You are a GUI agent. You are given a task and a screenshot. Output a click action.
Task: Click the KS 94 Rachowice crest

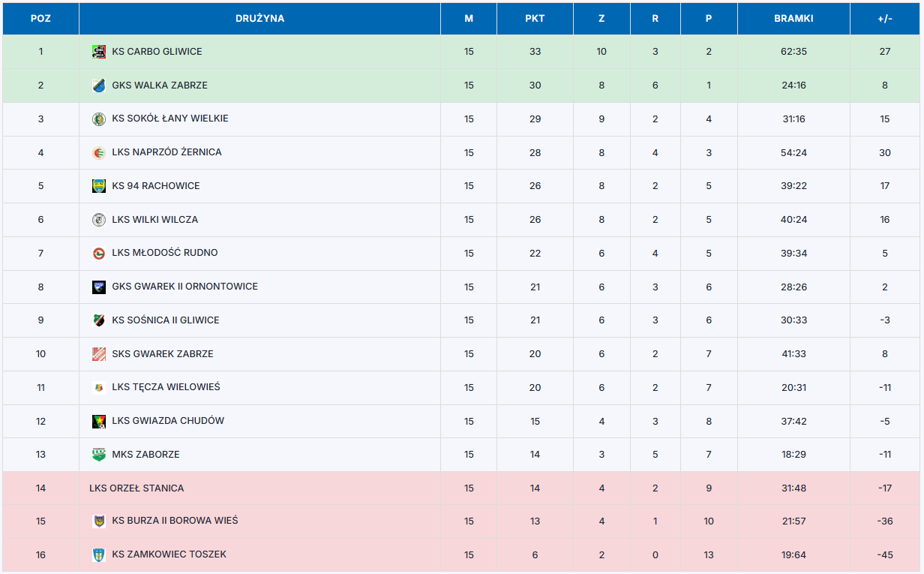point(99,186)
